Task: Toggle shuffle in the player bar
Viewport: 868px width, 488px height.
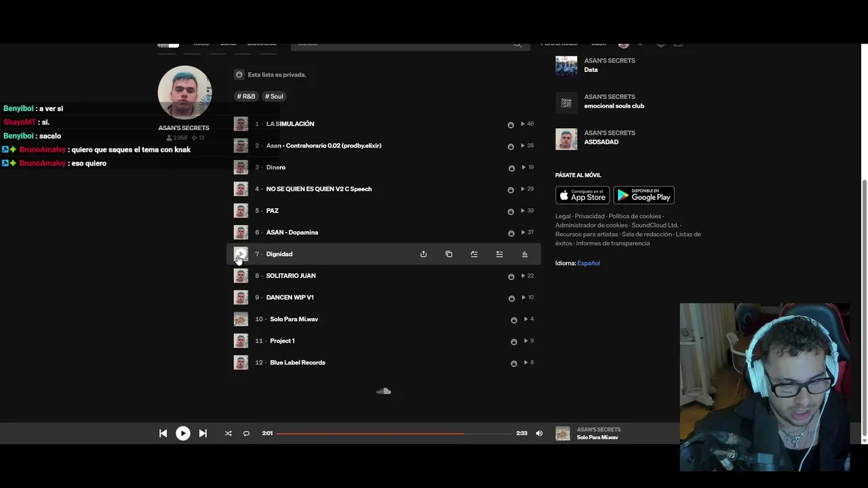Action: point(228,433)
